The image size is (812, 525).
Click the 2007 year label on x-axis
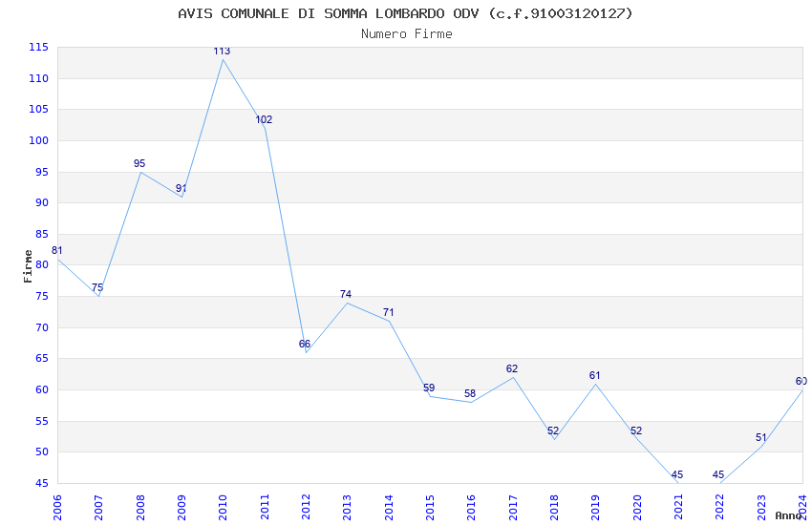(x=98, y=507)
